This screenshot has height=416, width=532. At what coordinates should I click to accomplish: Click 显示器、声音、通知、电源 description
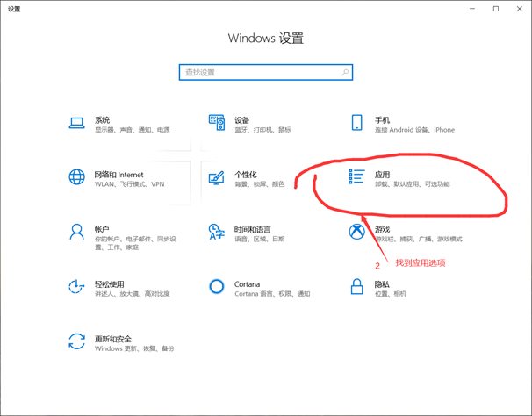(x=133, y=130)
